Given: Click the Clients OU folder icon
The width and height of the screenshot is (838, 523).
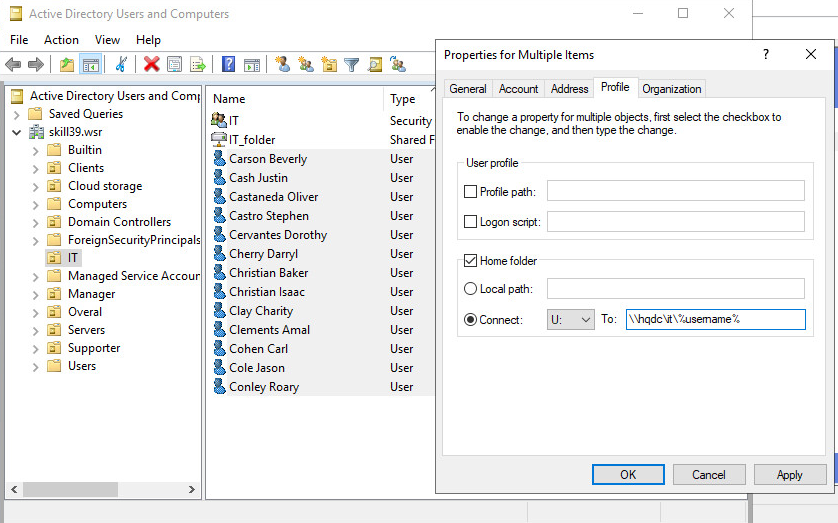Looking at the screenshot, I should (x=54, y=168).
